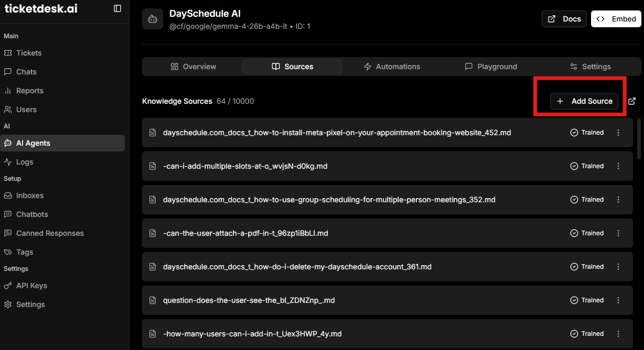Open source -how-many-users-can-i-add-in-t_Uex3HWP_4y.md

coord(252,334)
